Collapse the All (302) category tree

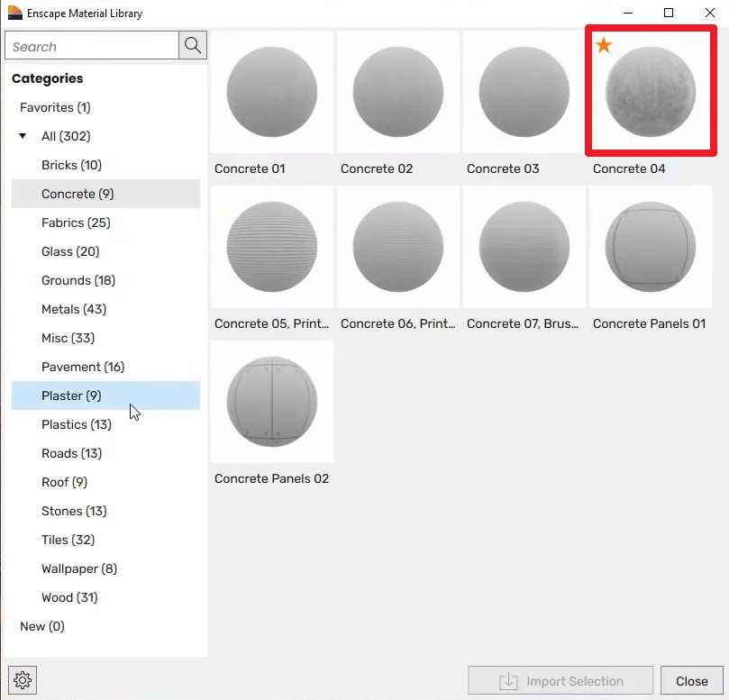[x=23, y=136]
